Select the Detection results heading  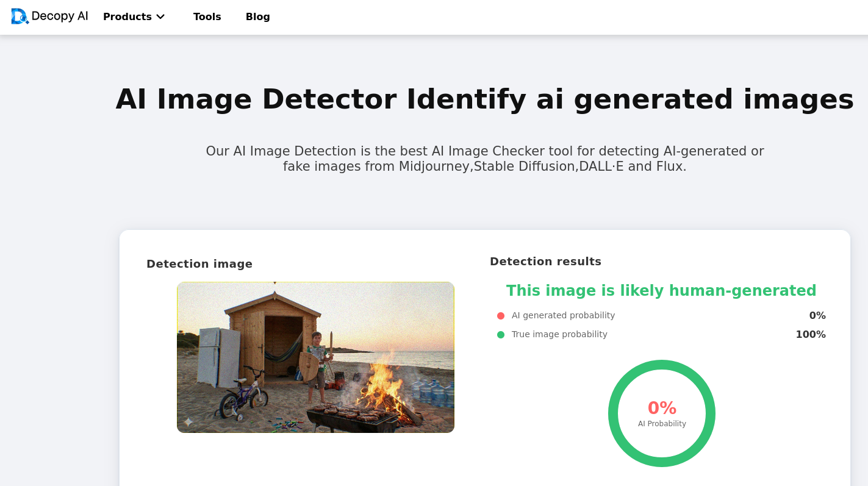[x=545, y=261]
